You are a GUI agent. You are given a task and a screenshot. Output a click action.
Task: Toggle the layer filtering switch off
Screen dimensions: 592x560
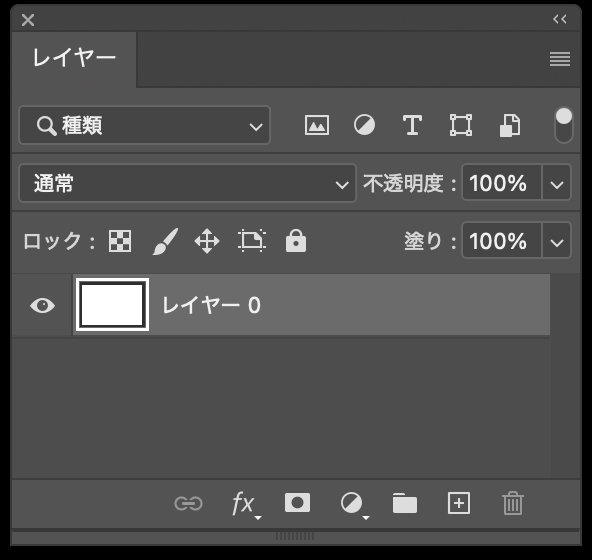click(564, 125)
